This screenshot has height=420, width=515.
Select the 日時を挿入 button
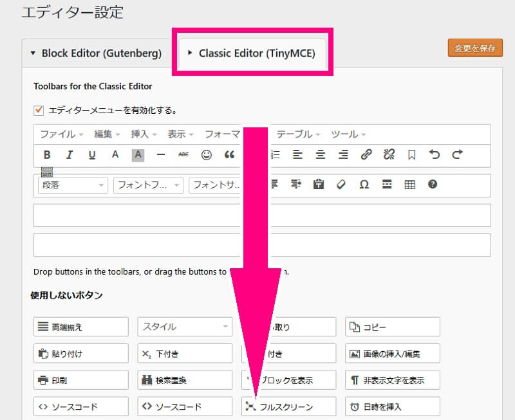pos(393,406)
